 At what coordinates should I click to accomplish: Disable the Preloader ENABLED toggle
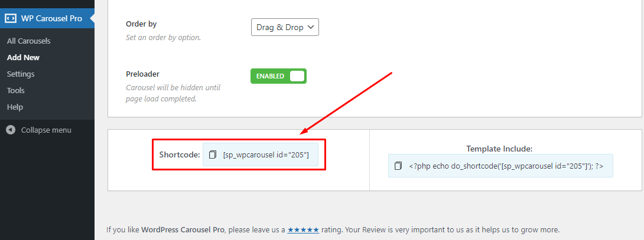278,76
